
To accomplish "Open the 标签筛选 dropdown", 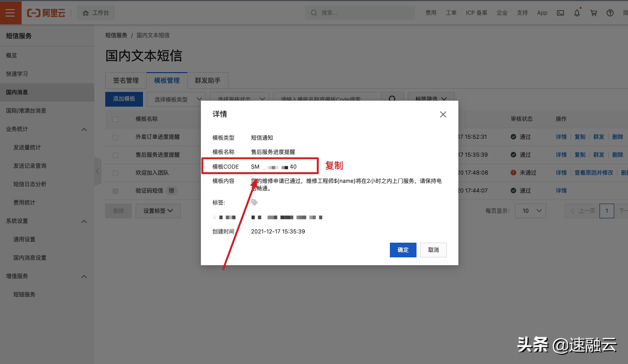I will tap(431, 99).
